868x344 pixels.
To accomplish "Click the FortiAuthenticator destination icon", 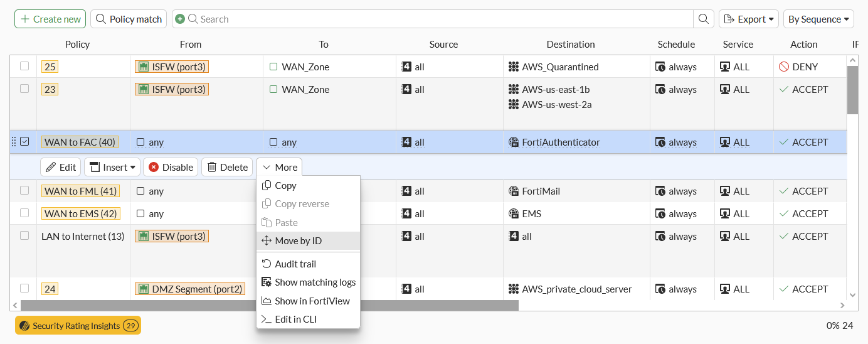I will click(514, 142).
